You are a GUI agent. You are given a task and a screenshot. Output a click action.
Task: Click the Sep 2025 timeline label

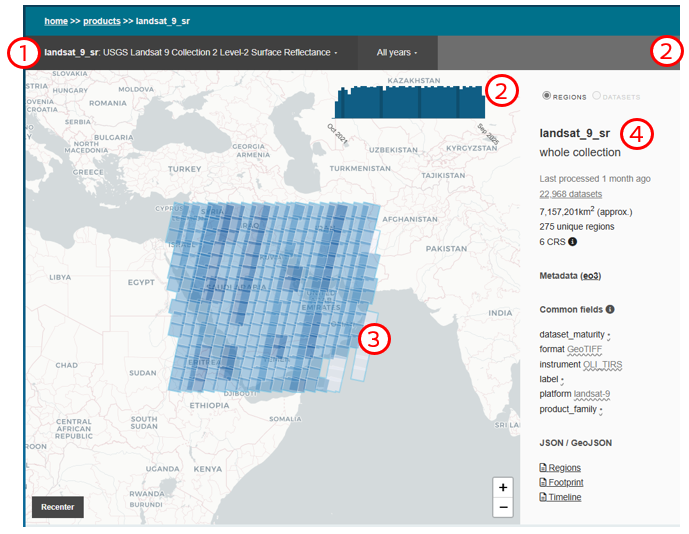(x=488, y=134)
